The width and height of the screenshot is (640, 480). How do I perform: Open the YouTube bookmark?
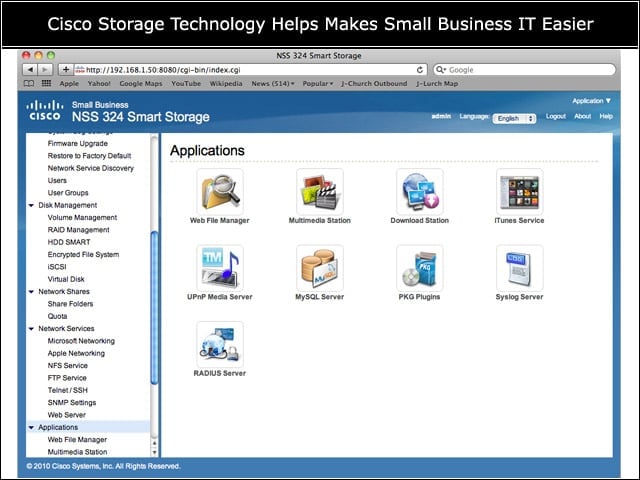coord(186,83)
